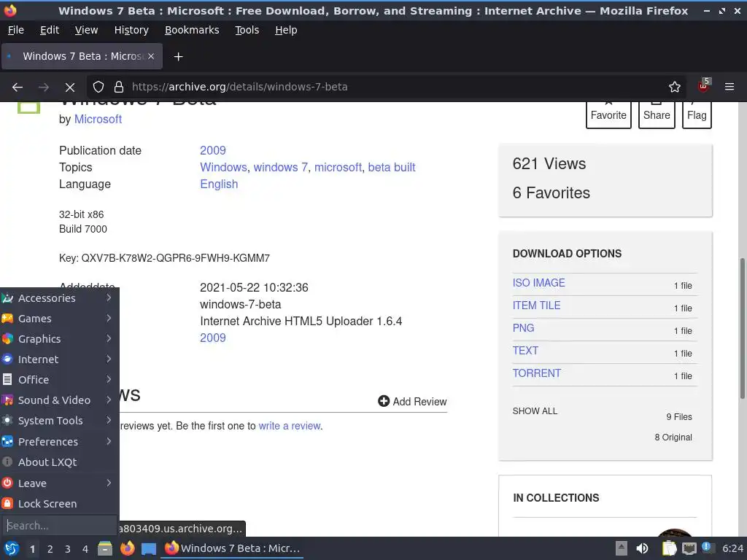
Task: Open the Edit menu
Action: coord(50,30)
